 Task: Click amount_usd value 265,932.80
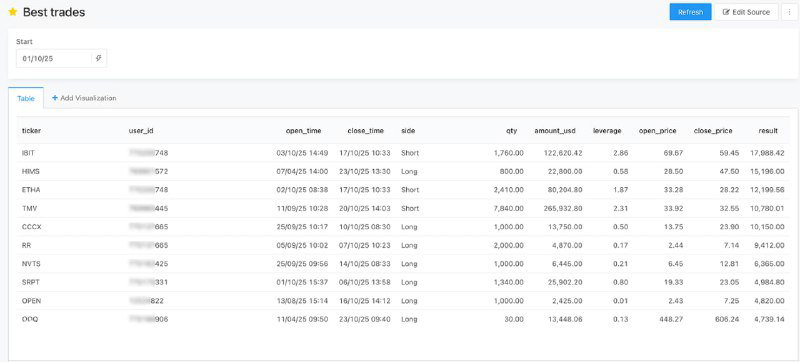click(x=563, y=208)
